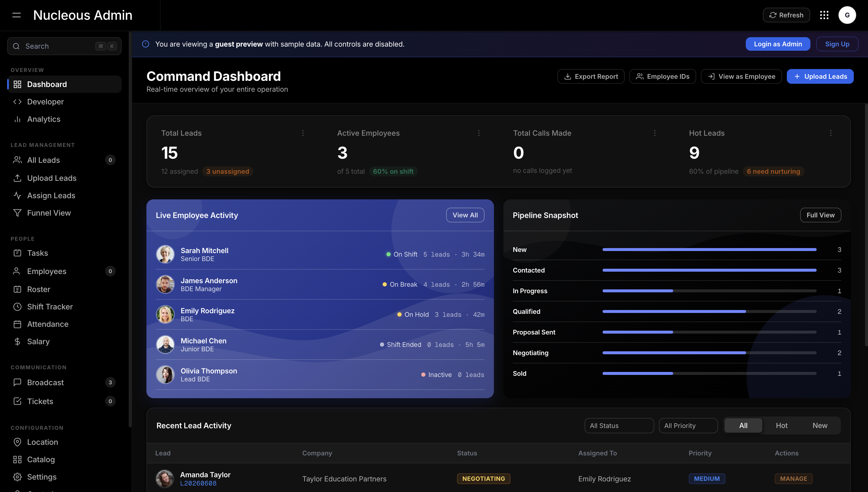Viewport: 868px width, 492px height.
Task: Open Total Calls Made card options menu
Action: [x=655, y=133]
